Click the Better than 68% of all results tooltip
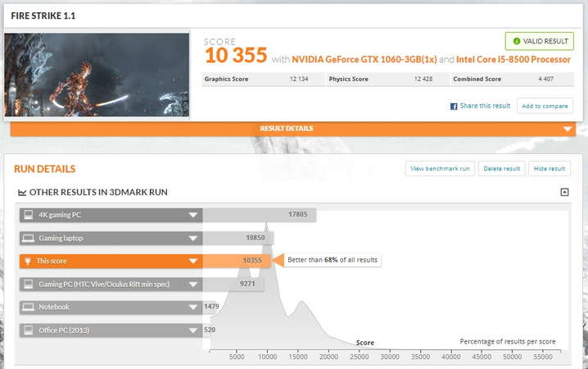This screenshot has height=369, width=588. pos(332,260)
